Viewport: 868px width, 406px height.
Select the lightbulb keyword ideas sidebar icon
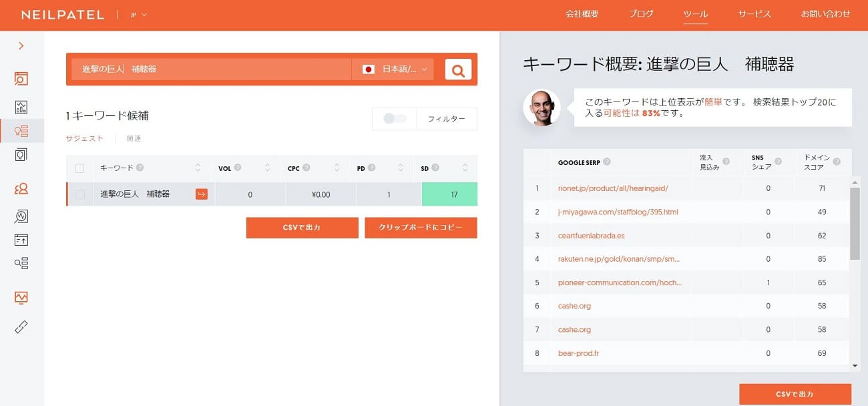(x=21, y=130)
